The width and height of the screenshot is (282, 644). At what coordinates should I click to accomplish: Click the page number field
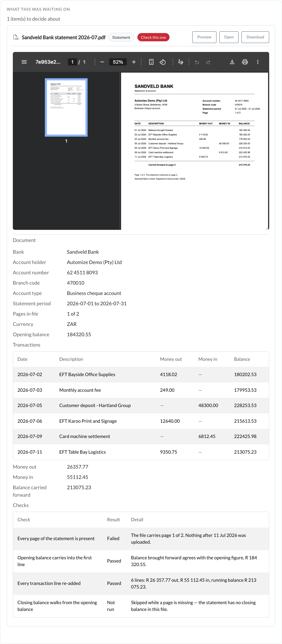(x=72, y=62)
